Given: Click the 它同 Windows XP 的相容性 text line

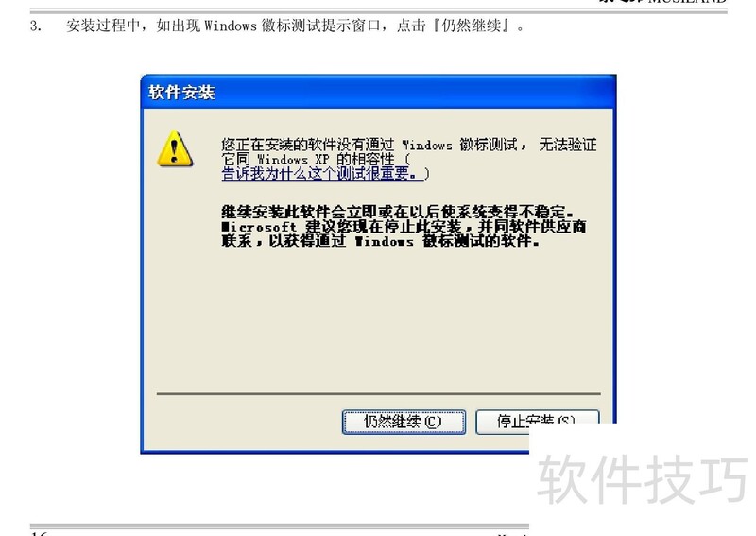Looking at the screenshot, I should point(316,159).
